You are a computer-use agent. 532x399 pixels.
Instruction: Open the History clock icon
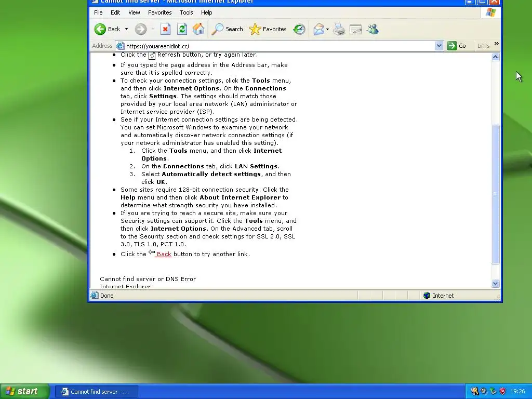click(x=299, y=29)
